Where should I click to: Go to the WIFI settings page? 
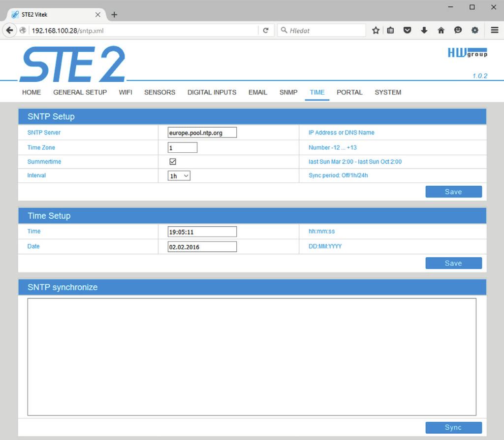[126, 92]
